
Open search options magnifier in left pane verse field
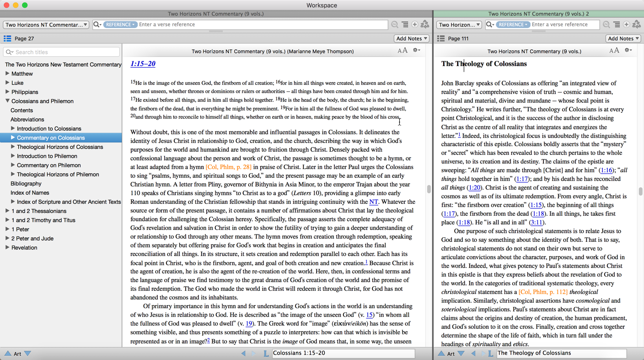point(97,24)
